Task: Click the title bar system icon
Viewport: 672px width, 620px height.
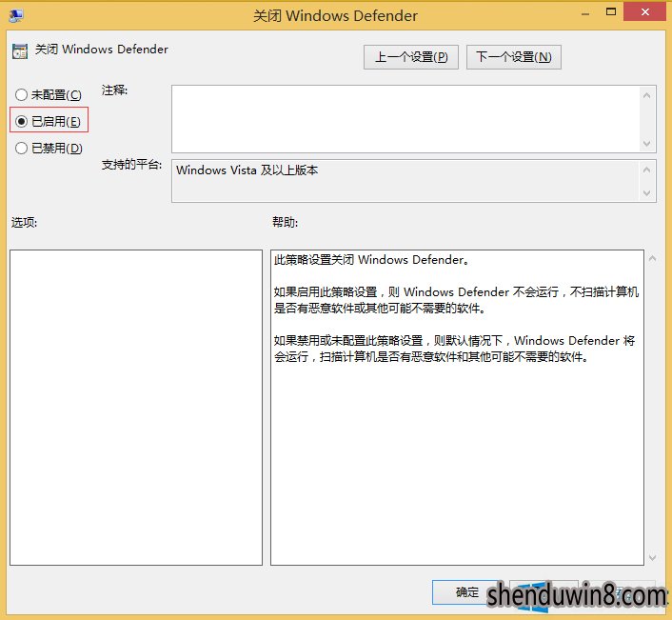Action: pyautogui.click(x=16, y=16)
